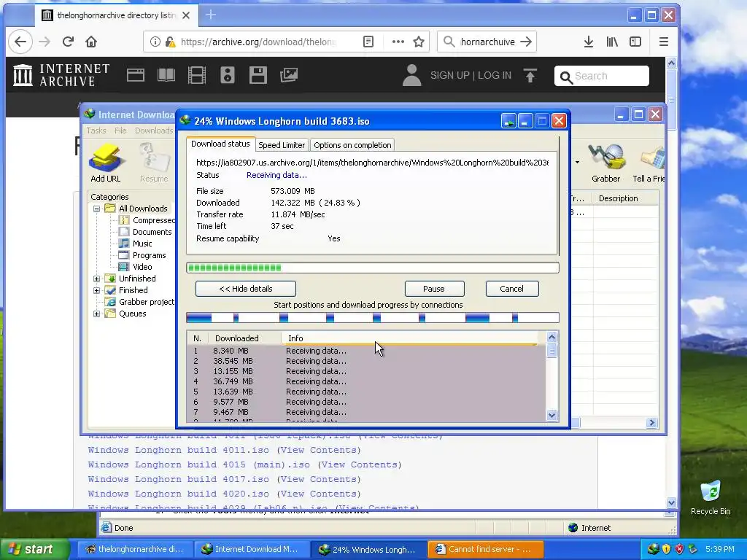Open the Tasks menu in IDM
Viewport: 747px width, 560px height.
click(x=96, y=131)
